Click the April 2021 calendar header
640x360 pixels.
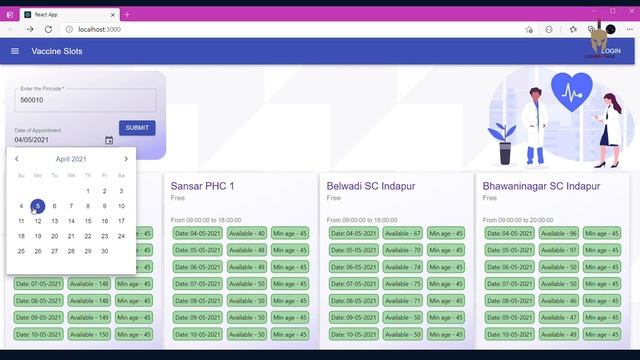71,159
